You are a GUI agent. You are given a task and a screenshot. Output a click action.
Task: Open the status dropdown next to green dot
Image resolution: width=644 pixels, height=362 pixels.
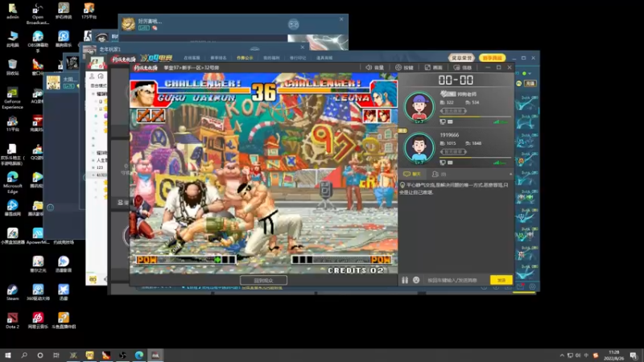(x=530, y=73)
